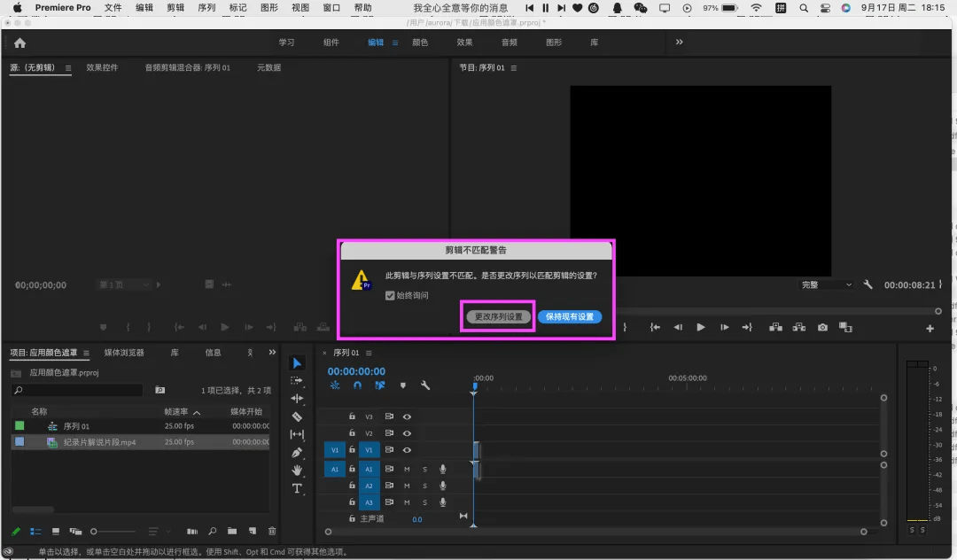Adjust the Project panel thumbnail zoom slider
This screenshot has height=560, width=957.
click(113, 532)
